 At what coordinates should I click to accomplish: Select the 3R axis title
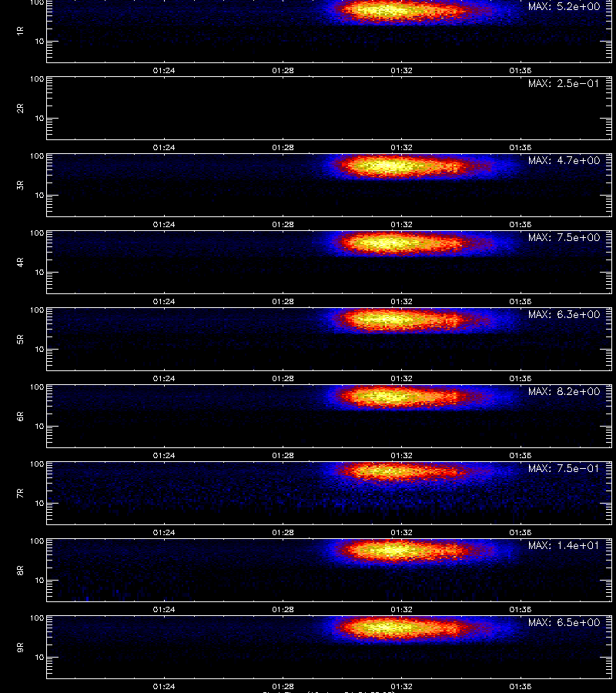(20, 185)
